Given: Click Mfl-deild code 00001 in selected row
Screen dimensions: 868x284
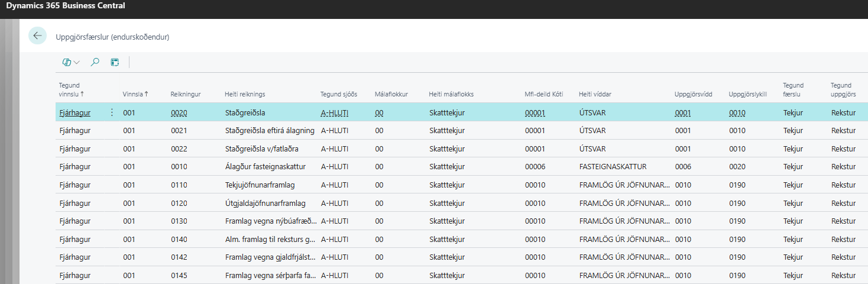Looking at the screenshot, I should pyautogui.click(x=535, y=112).
